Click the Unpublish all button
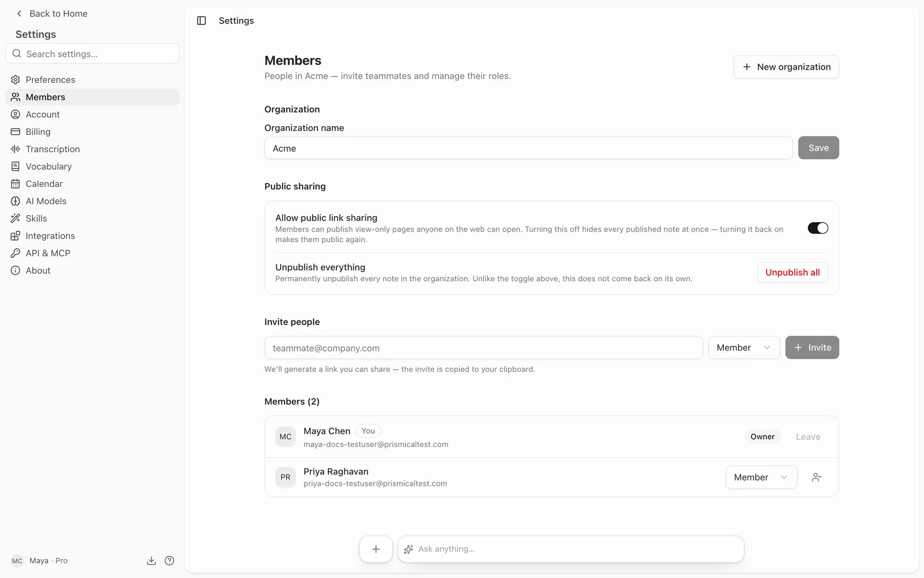The height and width of the screenshot is (578, 924). (x=792, y=272)
